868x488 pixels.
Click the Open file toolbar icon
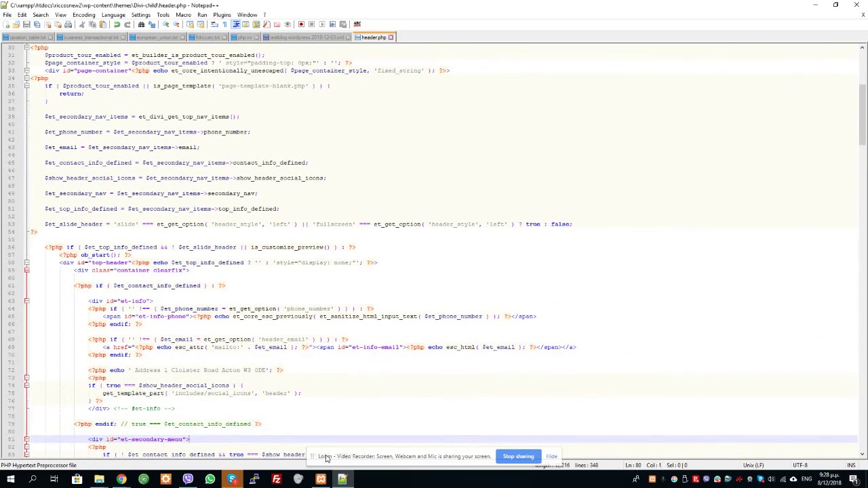pyautogui.click(x=16, y=24)
